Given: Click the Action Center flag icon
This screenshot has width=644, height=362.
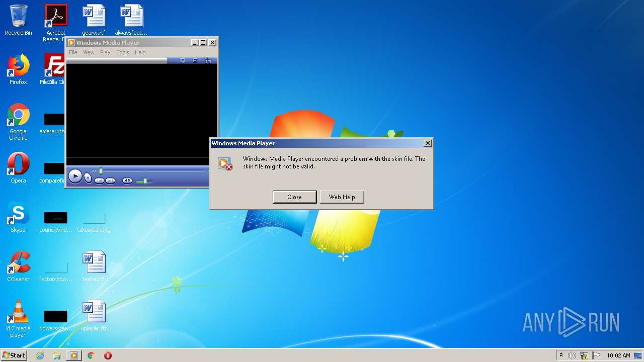Looking at the screenshot, I should point(596,355).
